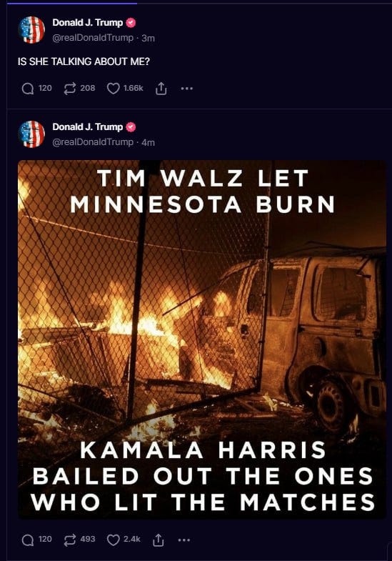Open Donald J. Trump name on second post

tap(88, 127)
